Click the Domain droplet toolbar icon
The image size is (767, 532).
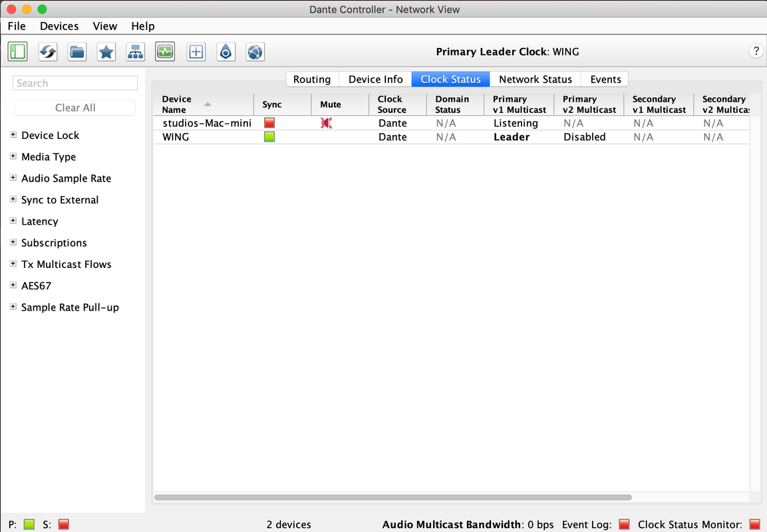226,51
